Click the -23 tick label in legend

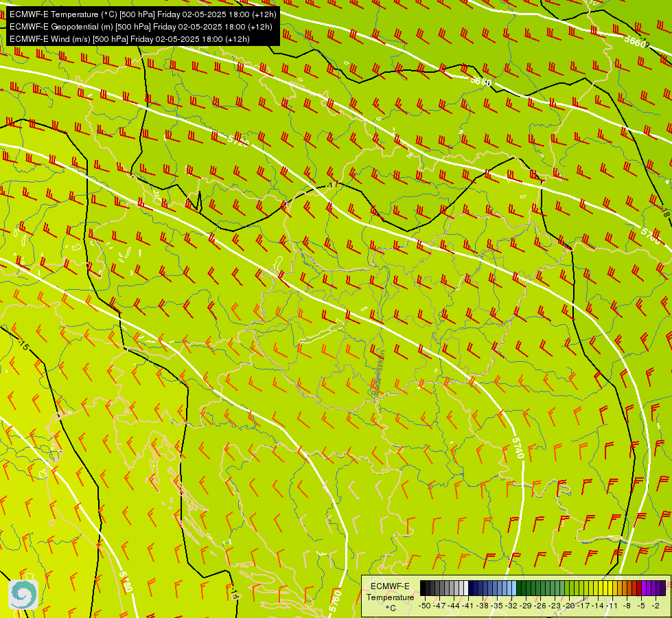click(555, 606)
